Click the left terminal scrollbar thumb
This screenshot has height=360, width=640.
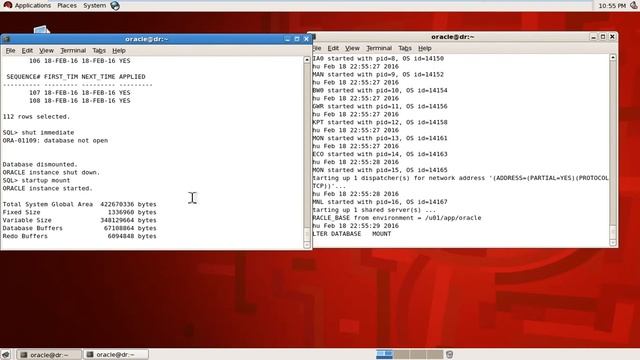[x=307, y=234]
